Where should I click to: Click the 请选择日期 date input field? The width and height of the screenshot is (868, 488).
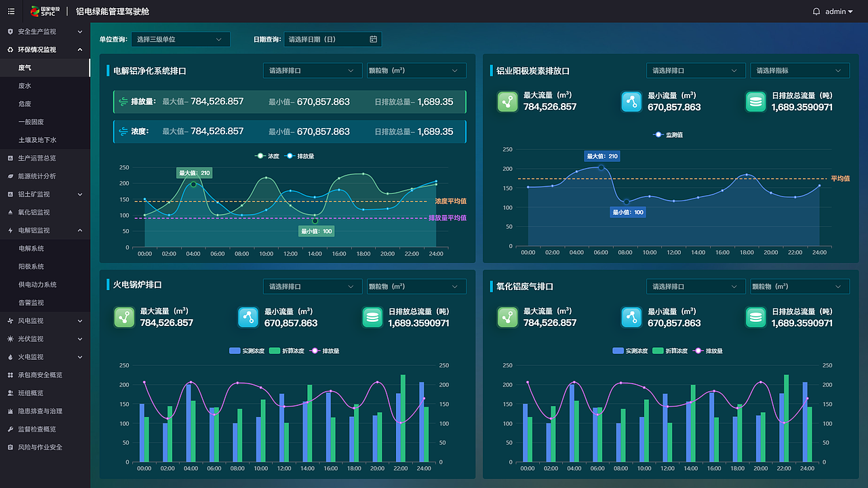tap(332, 39)
